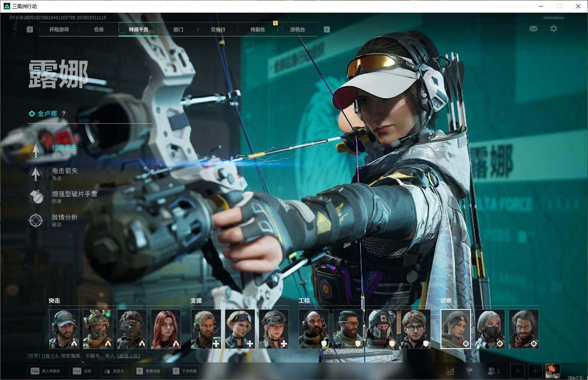
Task: Click the player avatar with level 60
Action: click(553, 371)
